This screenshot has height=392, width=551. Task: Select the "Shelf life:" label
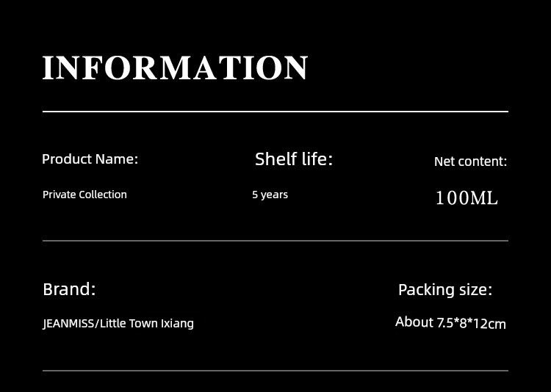click(294, 159)
